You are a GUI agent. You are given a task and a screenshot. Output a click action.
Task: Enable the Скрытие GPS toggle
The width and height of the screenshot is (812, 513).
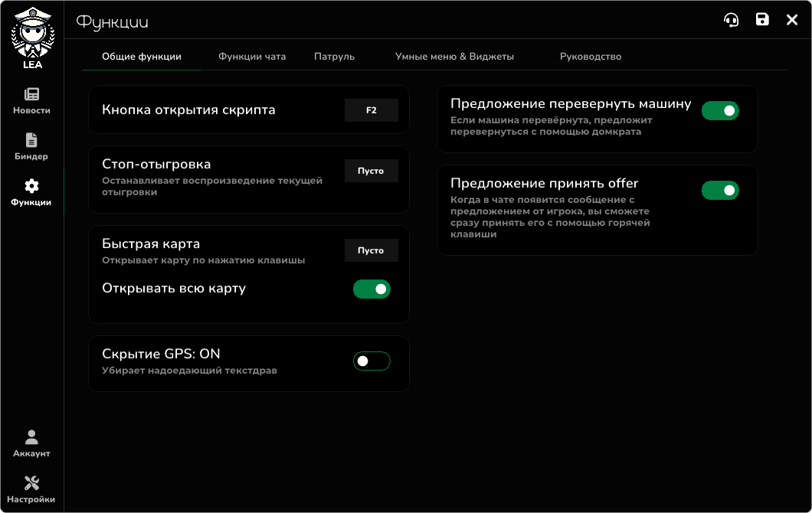click(x=372, y=361)
